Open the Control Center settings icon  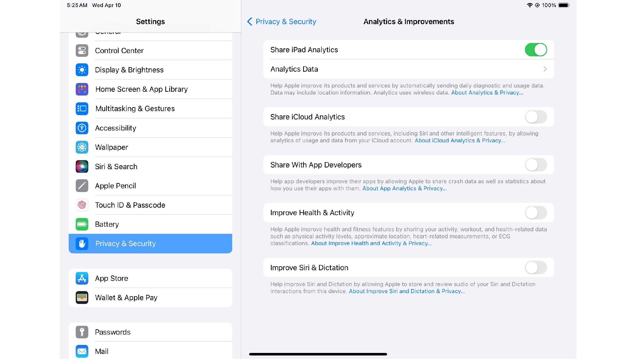coord(82,51)
